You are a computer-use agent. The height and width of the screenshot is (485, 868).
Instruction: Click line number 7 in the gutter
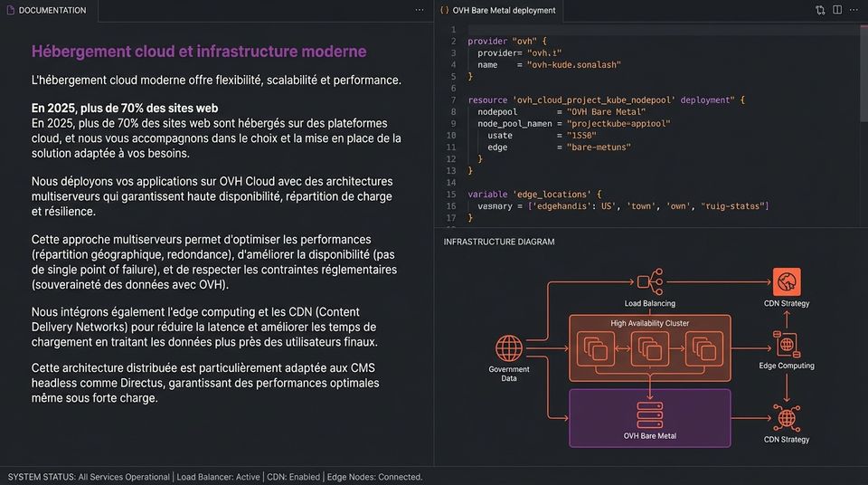pos(453,100)
